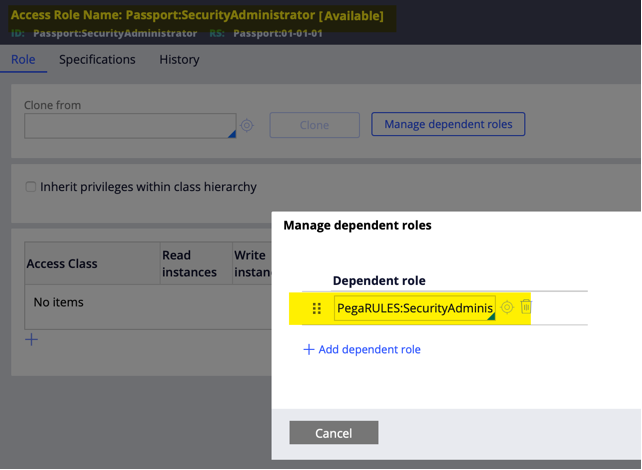
Task: Click the [Available] status label
Action: click(x=351, y=16)
